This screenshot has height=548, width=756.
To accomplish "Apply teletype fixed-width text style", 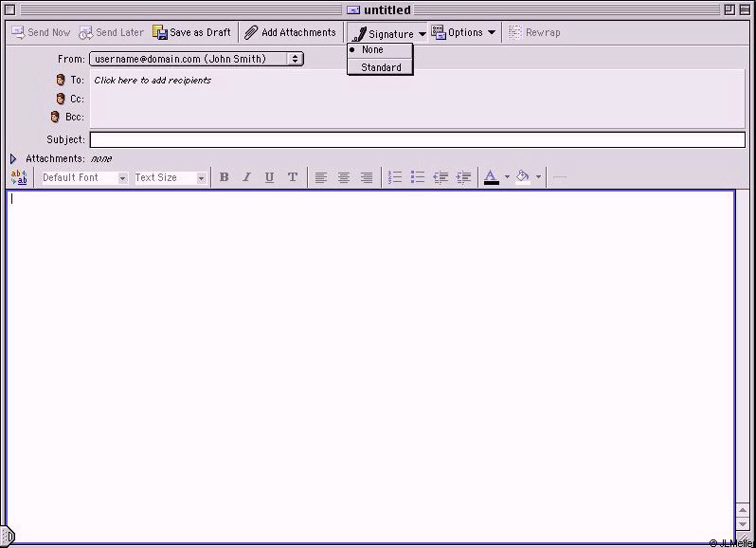I will click(x=293, y=177).
